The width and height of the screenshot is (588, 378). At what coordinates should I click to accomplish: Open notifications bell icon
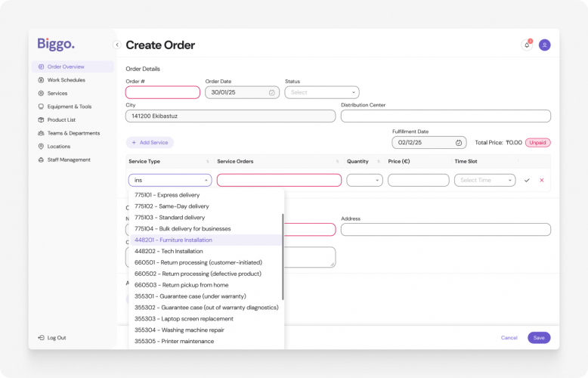coord(527,45)
